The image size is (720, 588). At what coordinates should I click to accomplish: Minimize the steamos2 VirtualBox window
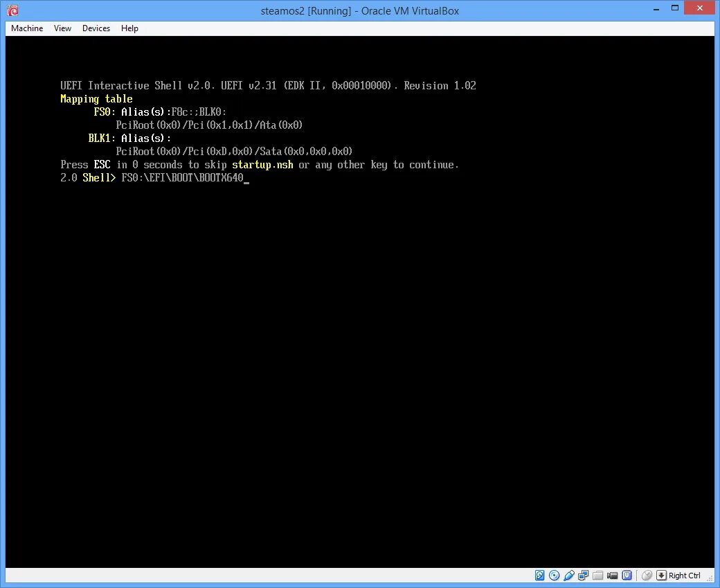pyautogui.click(x=656, y=8)
